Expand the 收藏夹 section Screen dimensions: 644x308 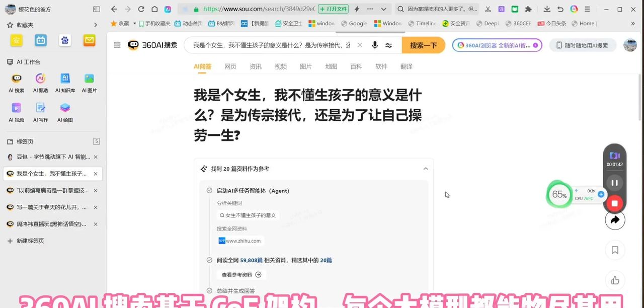26,25
